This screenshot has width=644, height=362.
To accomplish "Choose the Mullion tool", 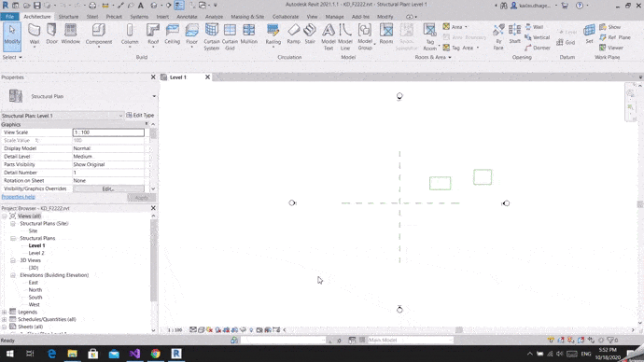I will coord(248,35).
